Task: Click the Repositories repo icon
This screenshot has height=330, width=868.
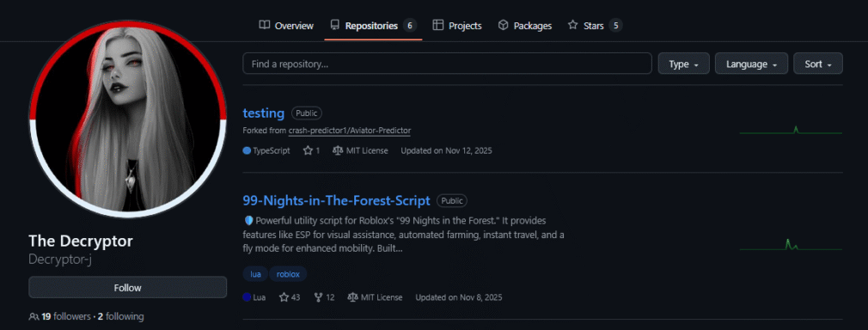Action: coord(334,25)
